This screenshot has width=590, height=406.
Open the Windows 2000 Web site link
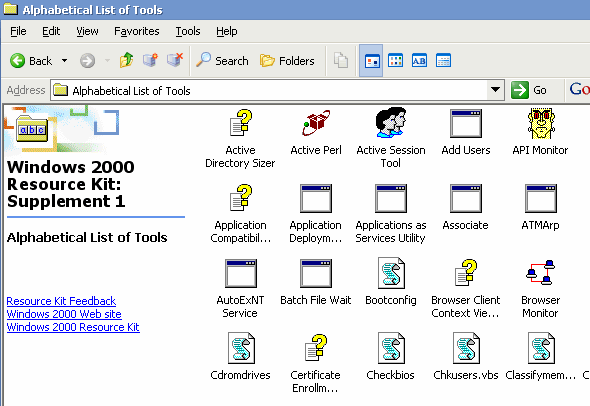click(x=64, y=314)
